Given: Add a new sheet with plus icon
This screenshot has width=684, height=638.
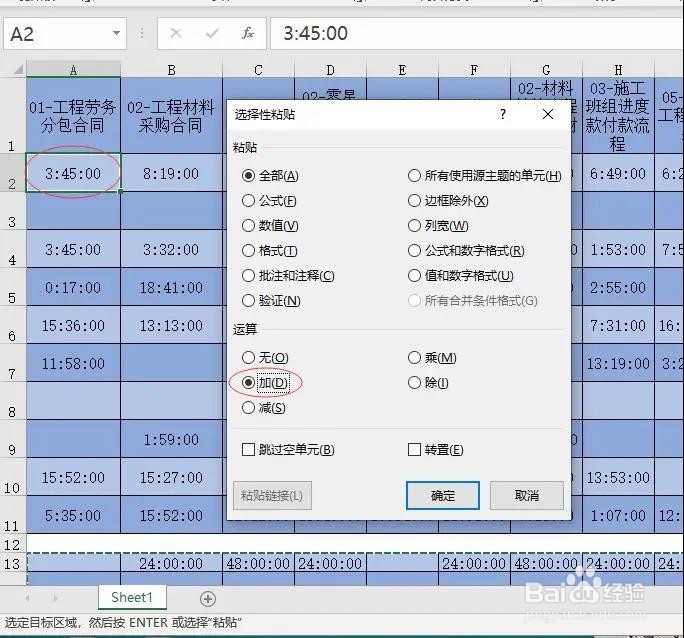Looking at the screenshot, I should [x=208, y=599].
